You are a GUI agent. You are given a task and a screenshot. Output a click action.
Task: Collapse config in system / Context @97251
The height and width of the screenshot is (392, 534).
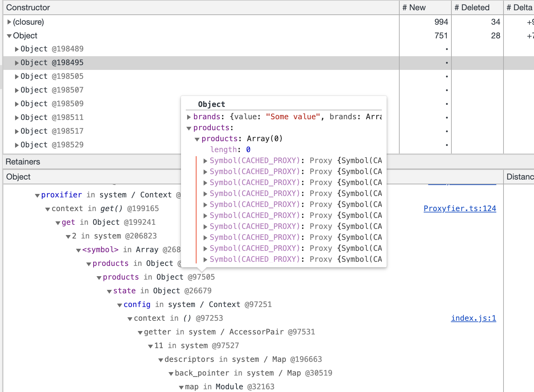coord(120,305)
